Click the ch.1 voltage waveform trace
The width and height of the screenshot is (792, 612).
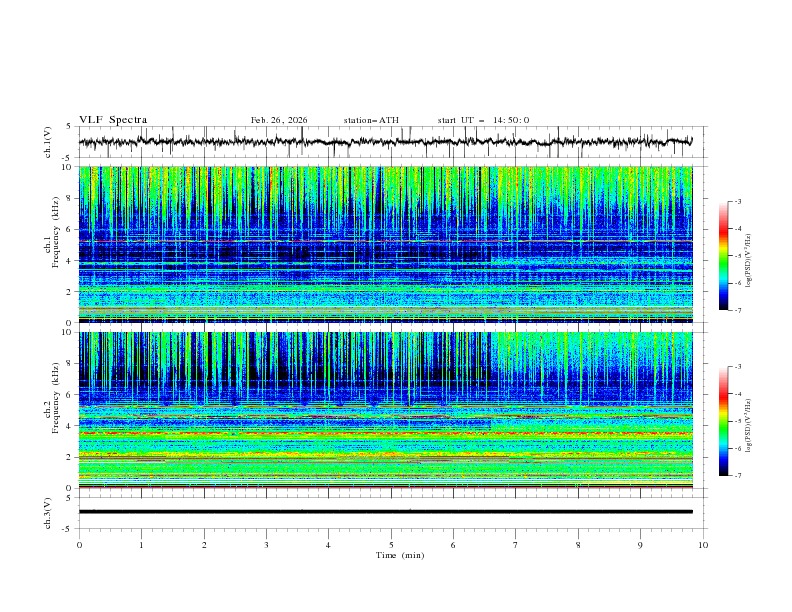[x=385, y=142]
